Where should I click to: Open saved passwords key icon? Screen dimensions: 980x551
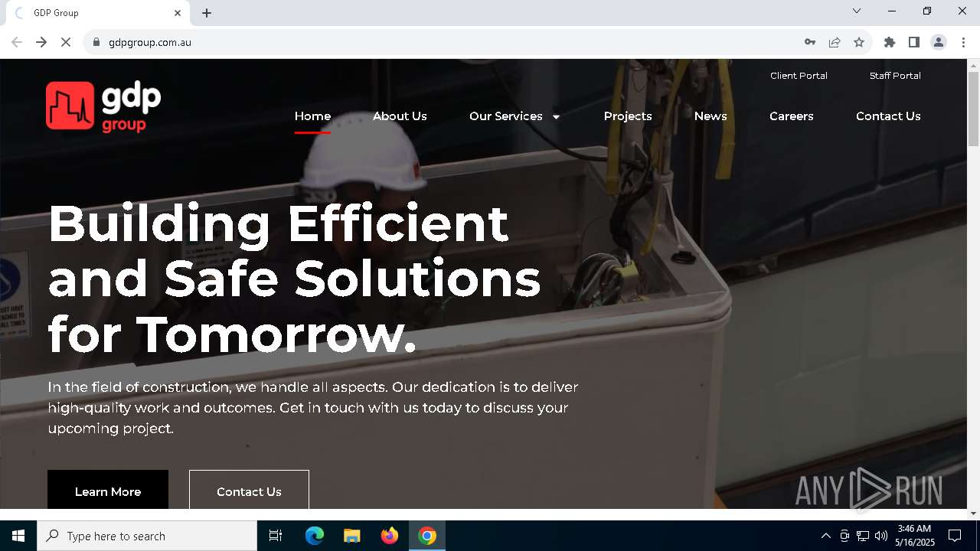click(x=810, y=42)
